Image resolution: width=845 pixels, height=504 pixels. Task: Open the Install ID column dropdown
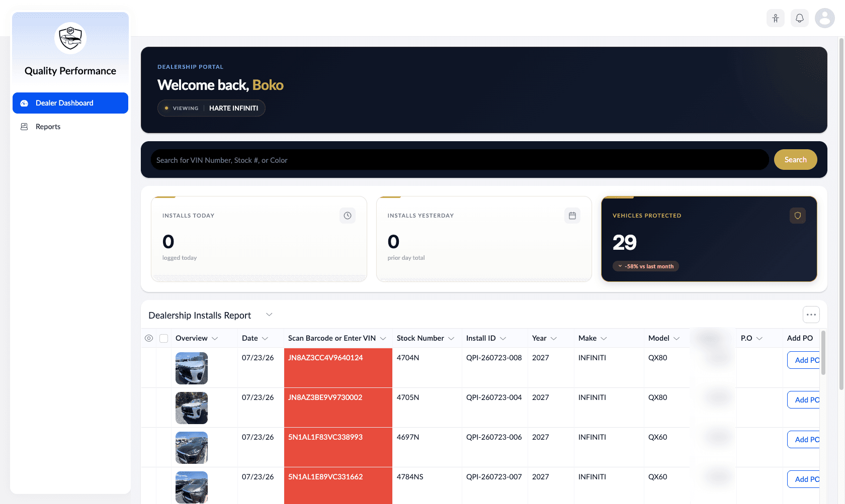pyautogui.click(x=503, y=338)
